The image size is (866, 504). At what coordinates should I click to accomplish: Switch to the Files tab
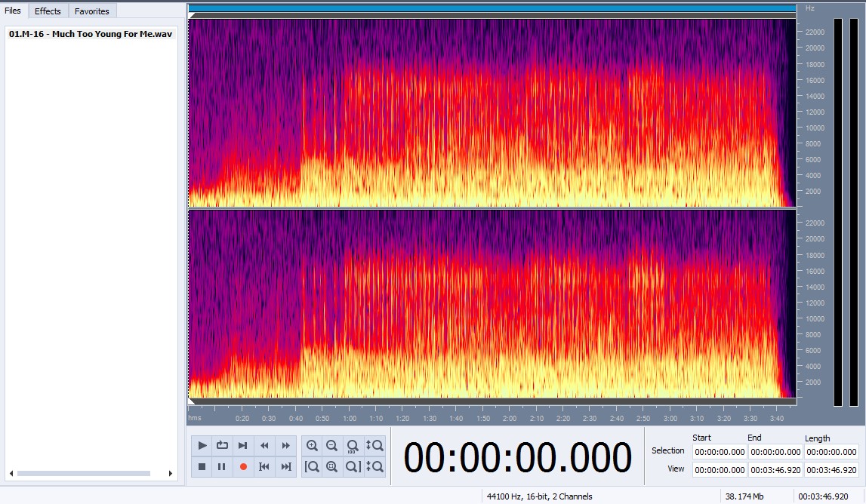coord(13,11)
